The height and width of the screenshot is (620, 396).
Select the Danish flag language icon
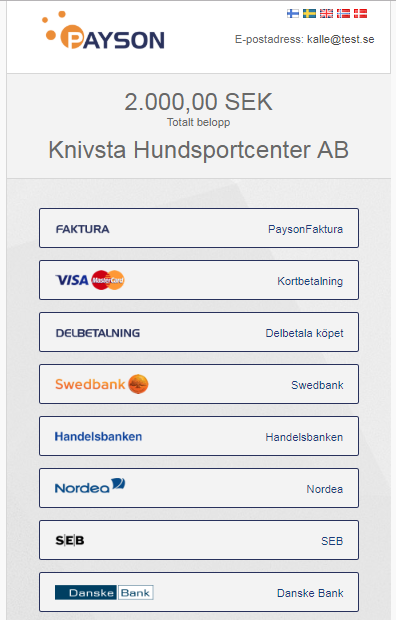pyautogui.click(x=360, y=14)
